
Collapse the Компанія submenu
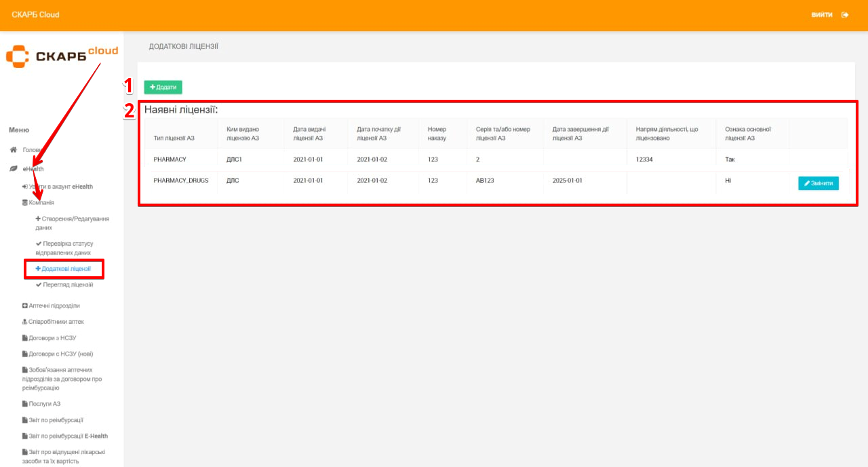pyautogui.click(x=41, y=202)
